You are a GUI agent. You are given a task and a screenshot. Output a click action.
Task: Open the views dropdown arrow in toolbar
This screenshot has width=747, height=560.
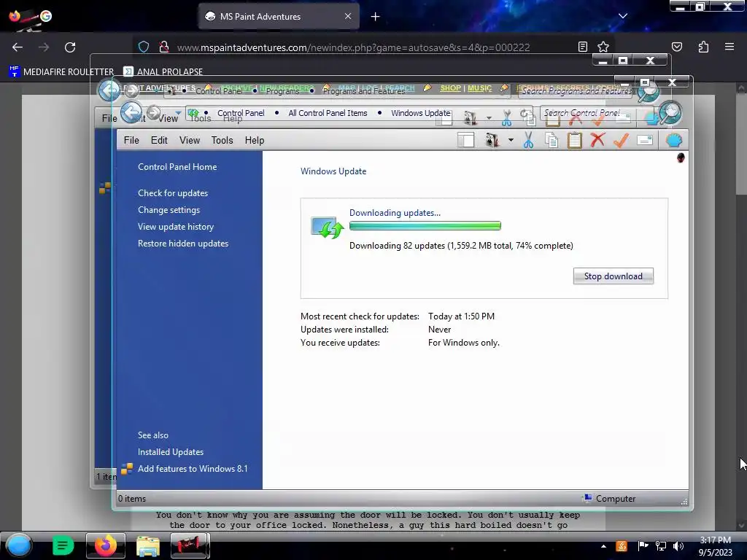(x=511, y=141)
